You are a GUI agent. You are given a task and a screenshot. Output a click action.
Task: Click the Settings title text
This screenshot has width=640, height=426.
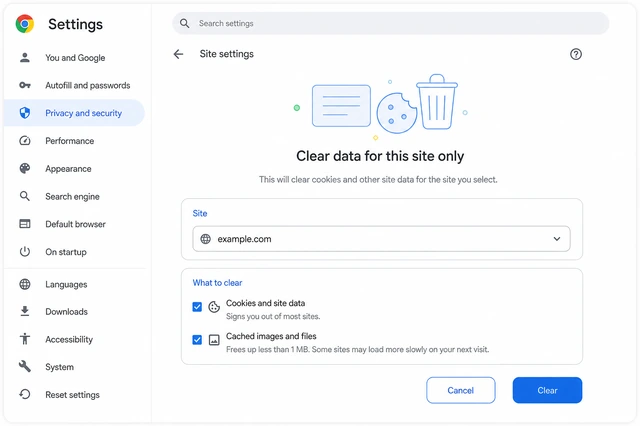pos(76,24)
